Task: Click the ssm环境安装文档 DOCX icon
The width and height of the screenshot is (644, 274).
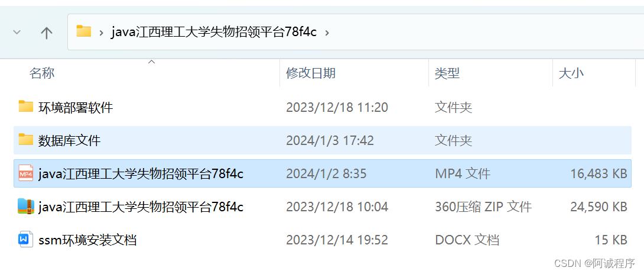Action: pyautogui.click(x=25, y=239)
